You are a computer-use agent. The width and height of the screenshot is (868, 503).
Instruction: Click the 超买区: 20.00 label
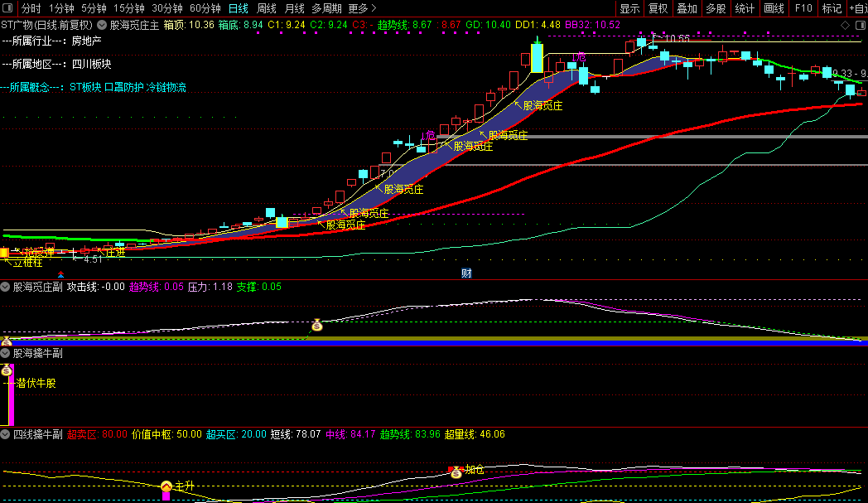pos(236,434)
